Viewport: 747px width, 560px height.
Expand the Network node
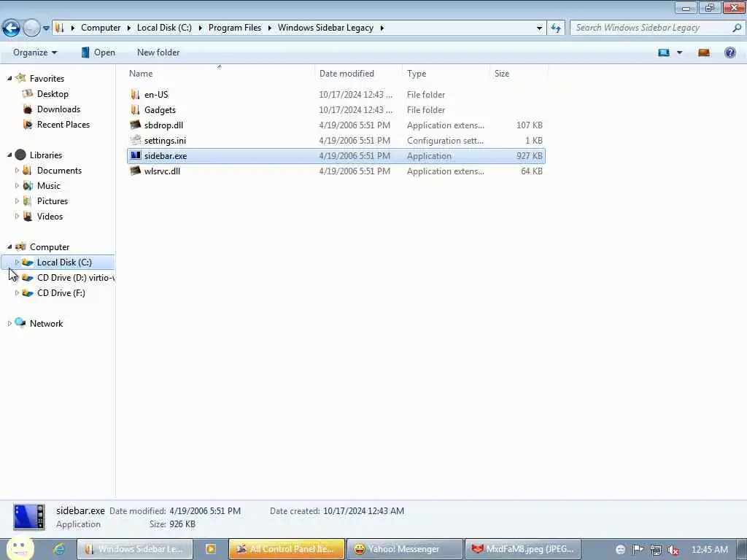(x=9, y=323)
